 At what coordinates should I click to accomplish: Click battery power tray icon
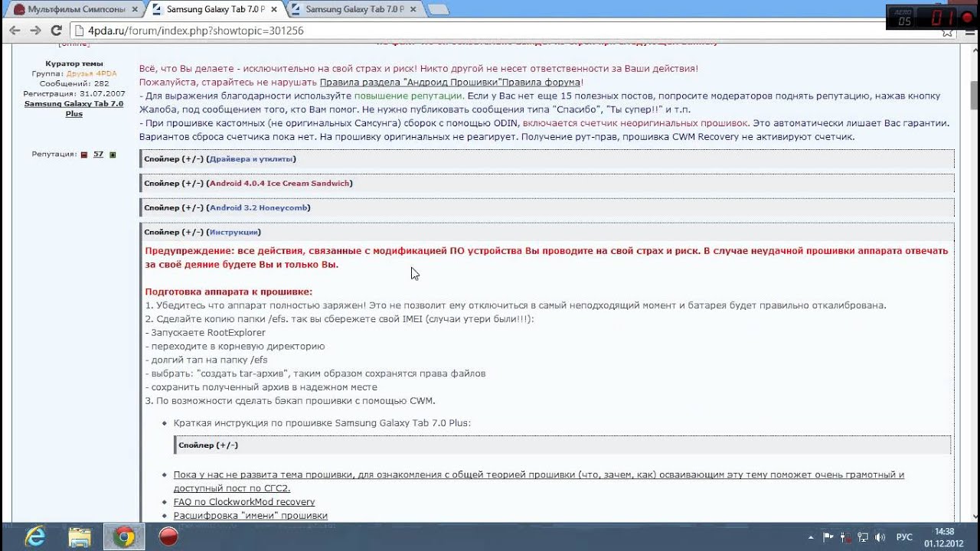[845, 537]
